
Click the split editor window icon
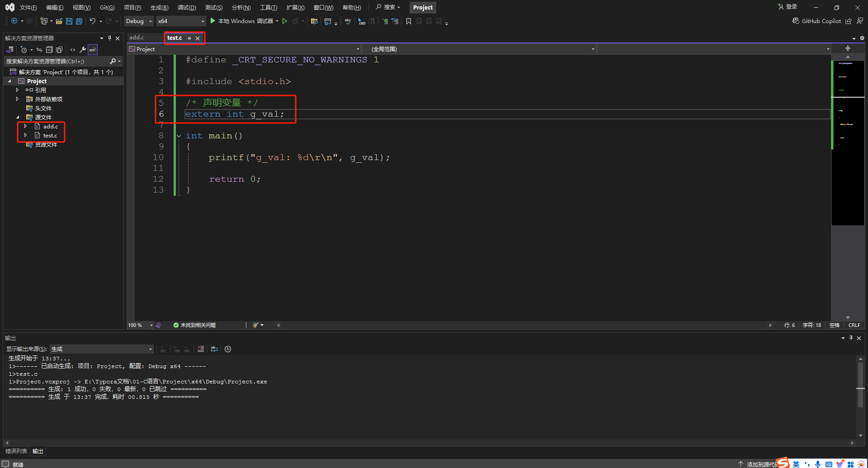point(848,48)
